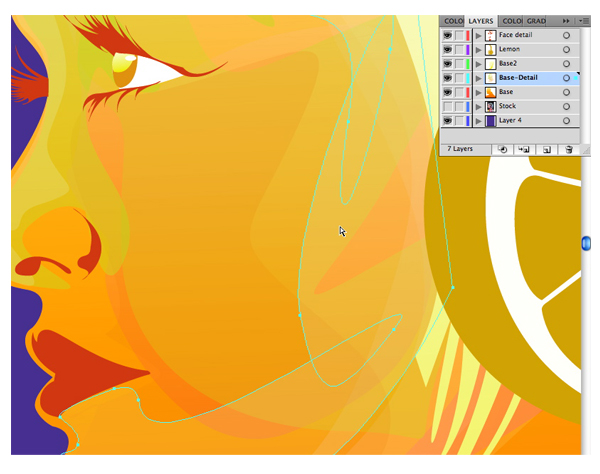Image resolution: width=600 pixels, height=474 pixels.
Task: Toggle the eye icon for Base layer
Action: click(447, 92)
